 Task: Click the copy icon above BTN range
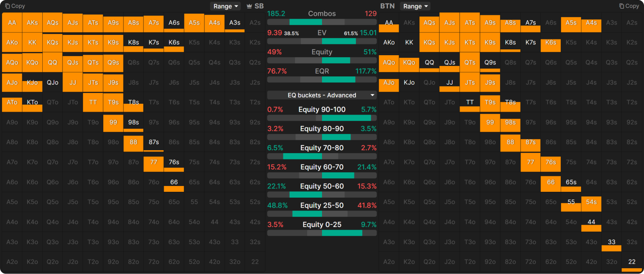[622, 6]
